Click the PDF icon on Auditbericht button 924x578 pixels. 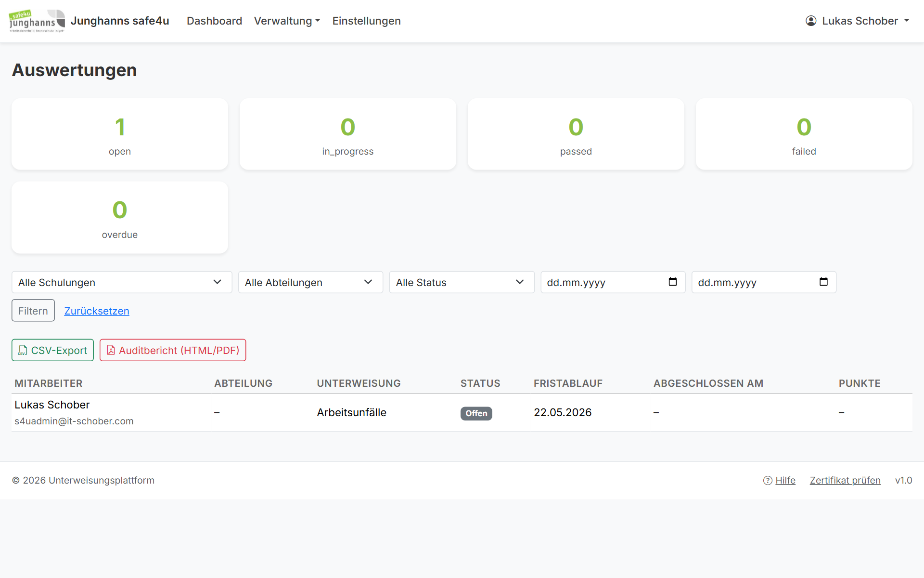point(111,350)
